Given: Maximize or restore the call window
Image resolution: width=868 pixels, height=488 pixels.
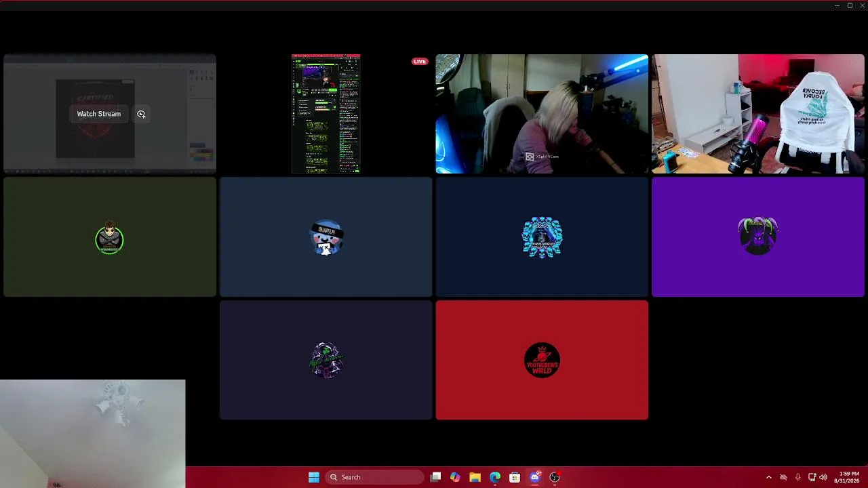Looking at the screenshot, I should tap(850, 5).
